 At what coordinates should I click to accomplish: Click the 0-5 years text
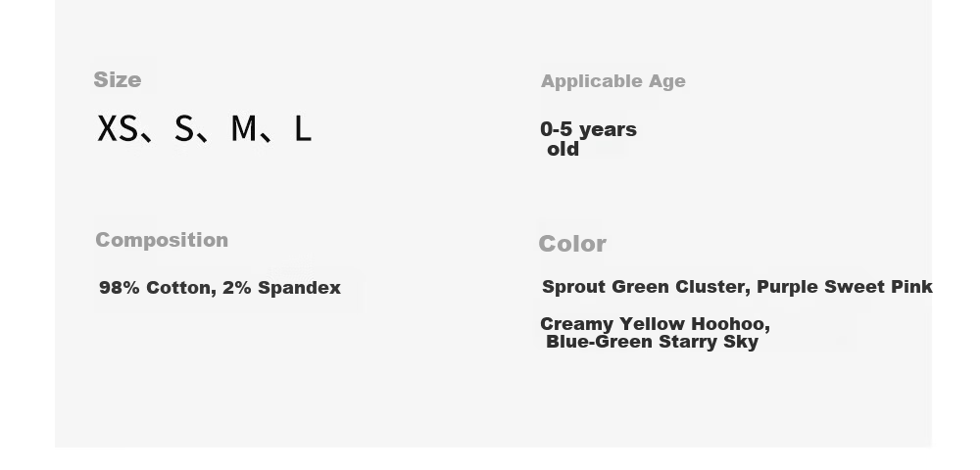588,129
